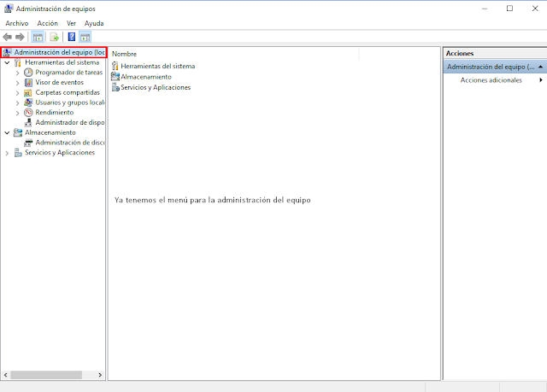Expand the Carpetas compartidas node

click(x=17, y=93)
